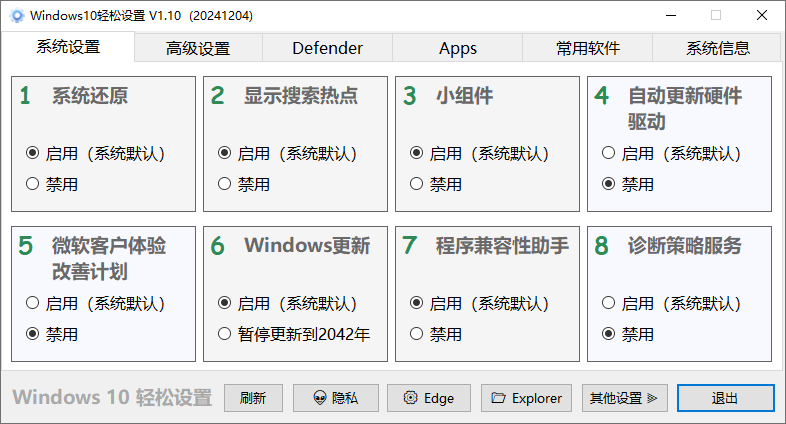
Task: Enable 微软客户体验改善计划 system default
Action: 33,304
